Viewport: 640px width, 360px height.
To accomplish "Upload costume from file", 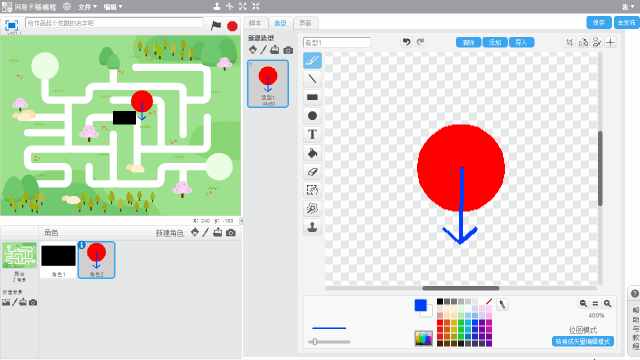I will coord(275,50).
